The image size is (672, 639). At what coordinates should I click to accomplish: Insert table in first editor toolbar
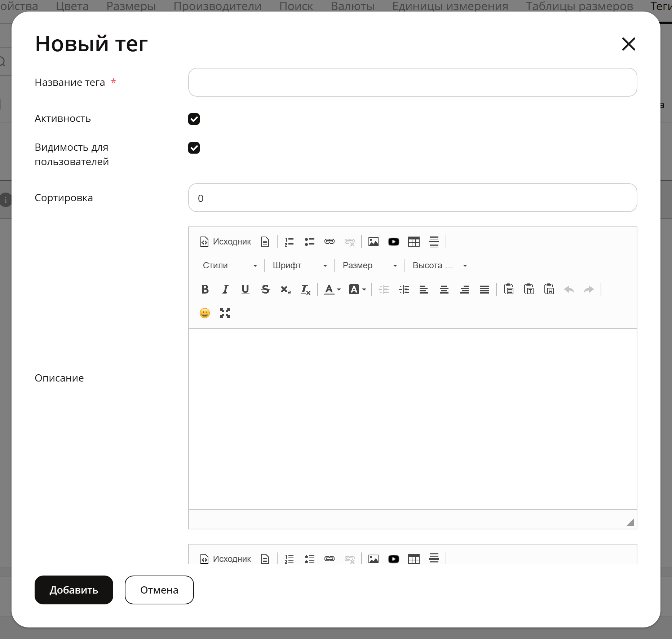(414, 242)
